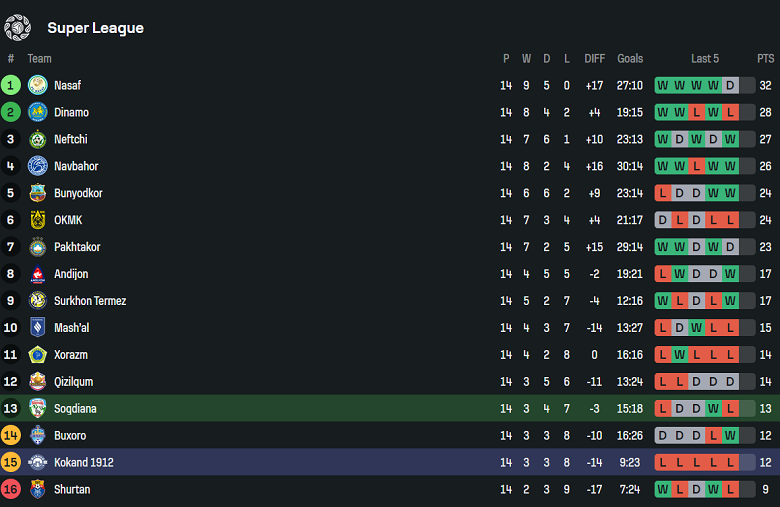This screenshot has height=507, width=780.
Task: Click the Last 5 column header
Action: point(705,59)
